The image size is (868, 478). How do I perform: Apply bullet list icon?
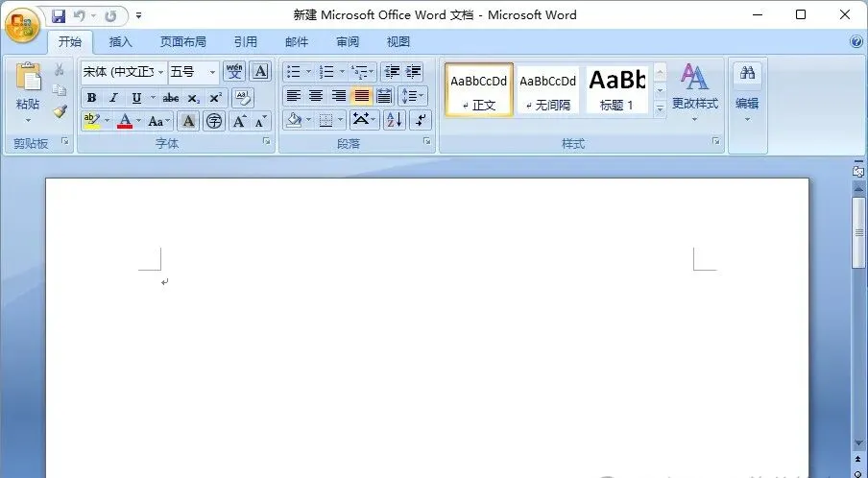click(x=294, y=71)
